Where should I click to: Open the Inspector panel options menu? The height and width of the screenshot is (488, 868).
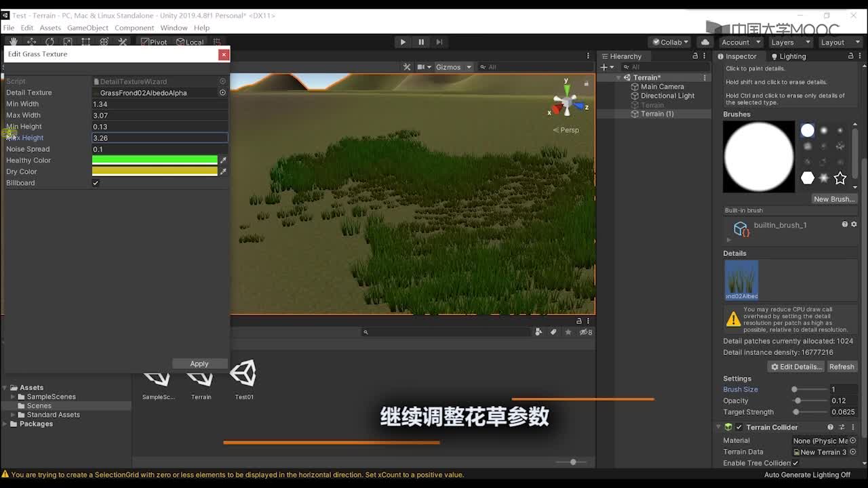861,56
